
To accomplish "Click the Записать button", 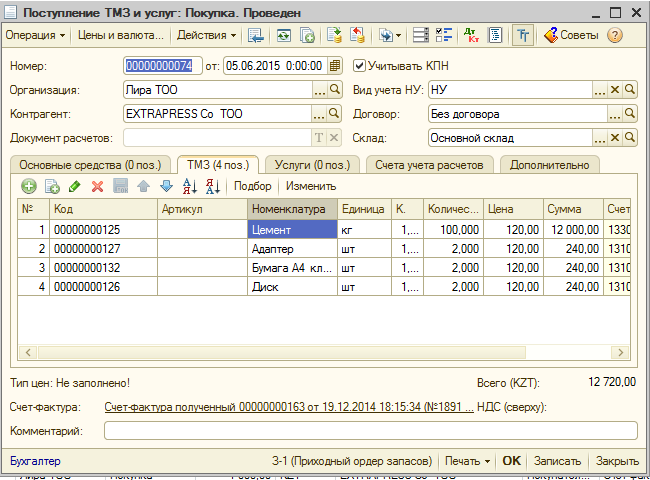I will [x=557, y=461].
